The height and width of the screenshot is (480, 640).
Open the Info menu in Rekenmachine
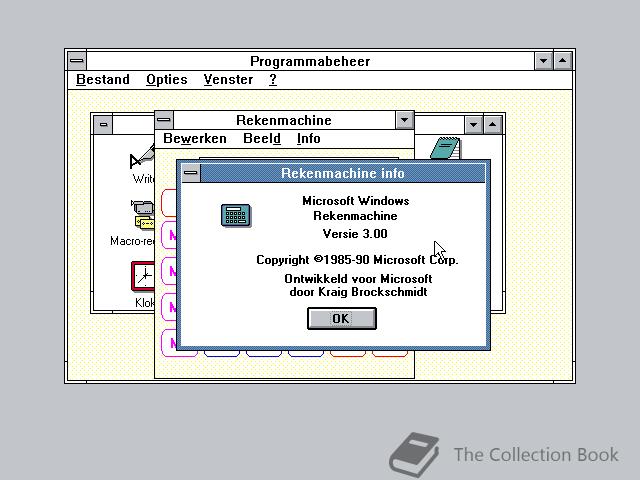(x=309, y=138)
